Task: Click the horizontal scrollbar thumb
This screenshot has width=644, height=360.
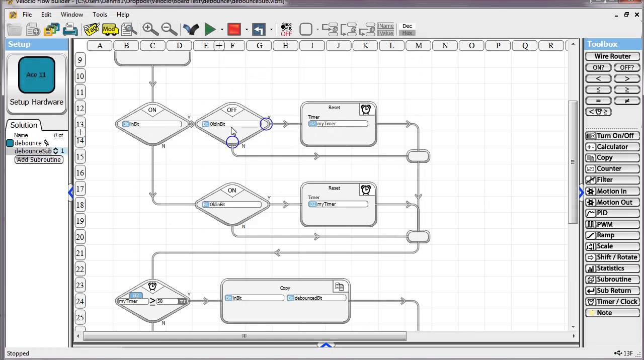Action: pyautogui.click(x=245, y=336)
